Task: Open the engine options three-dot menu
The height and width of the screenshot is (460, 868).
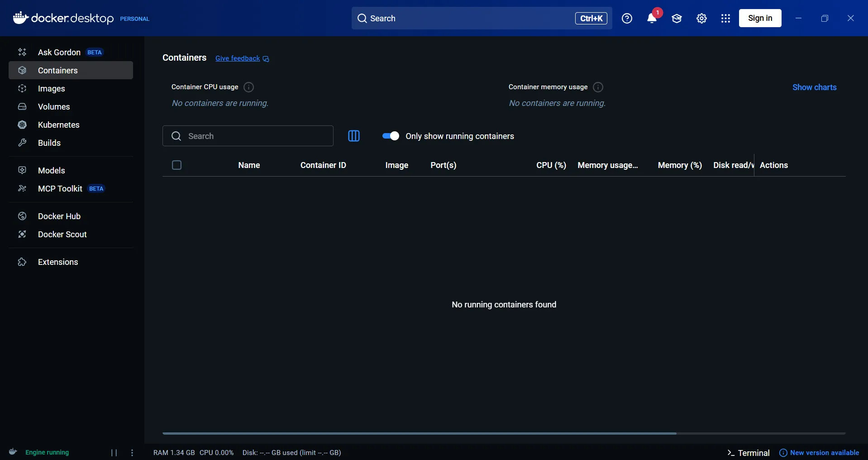Action: pos(131,452)
